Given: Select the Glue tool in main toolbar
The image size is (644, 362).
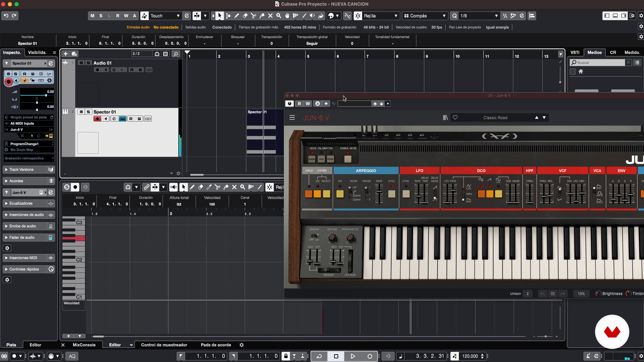Looking at the screenshot, I should point(262,16).
